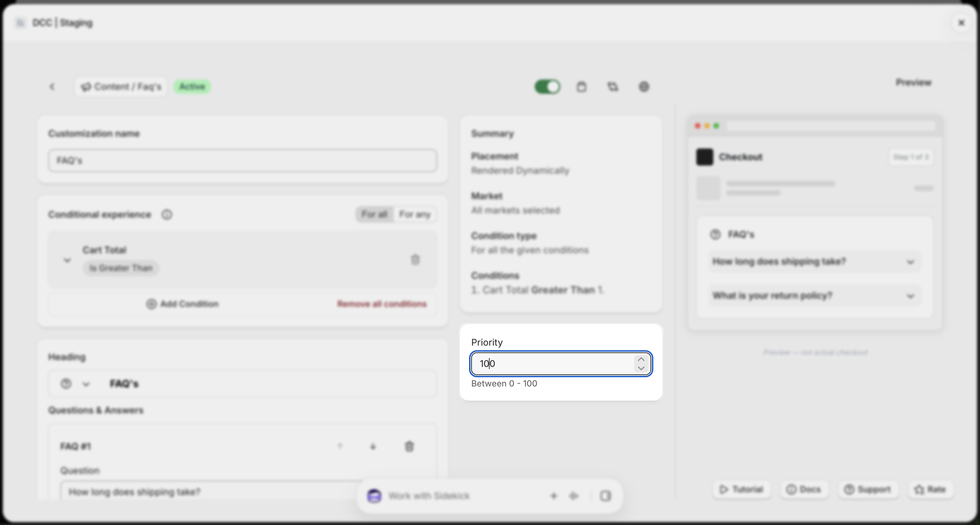Click the FAQ's help icon in preview
The width and height of the screenshot is (980, 525).
click(x=715, y=234)
